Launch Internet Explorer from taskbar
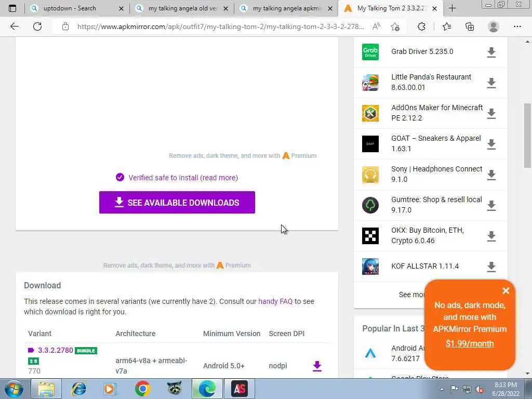 pyautogui.click(x=79, y=389)
